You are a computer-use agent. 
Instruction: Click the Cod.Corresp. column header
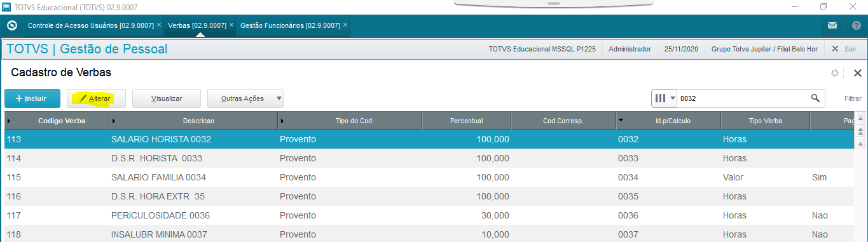pos(563,121)
